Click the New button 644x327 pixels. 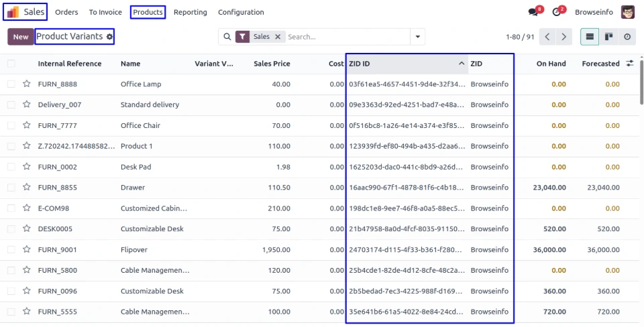click(x=20, y=37)
